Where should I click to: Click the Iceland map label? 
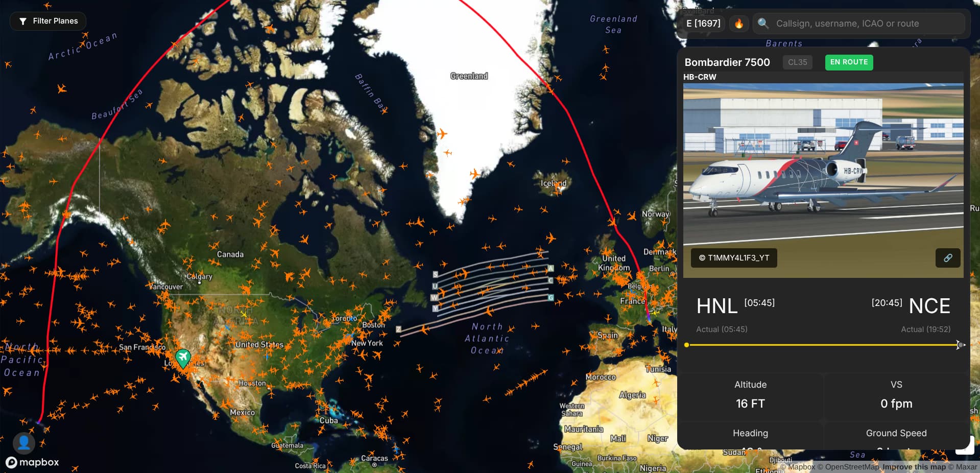coord(554,183)
